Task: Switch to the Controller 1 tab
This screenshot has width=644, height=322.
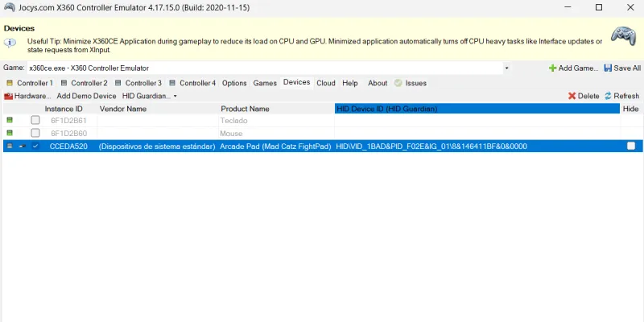Action: (x=30, y=83)
